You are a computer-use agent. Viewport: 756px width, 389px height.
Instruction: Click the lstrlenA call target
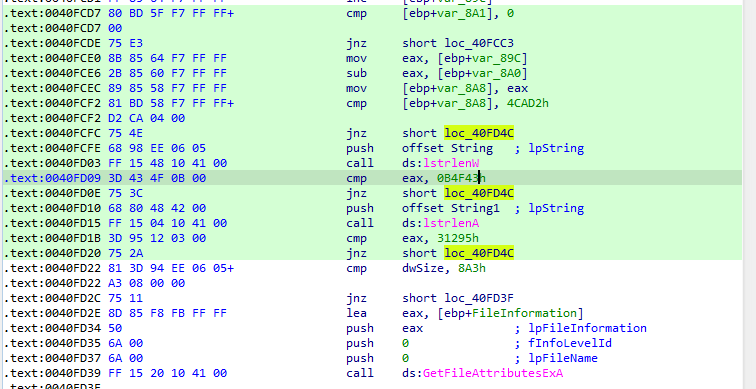(x=451, y=223)
